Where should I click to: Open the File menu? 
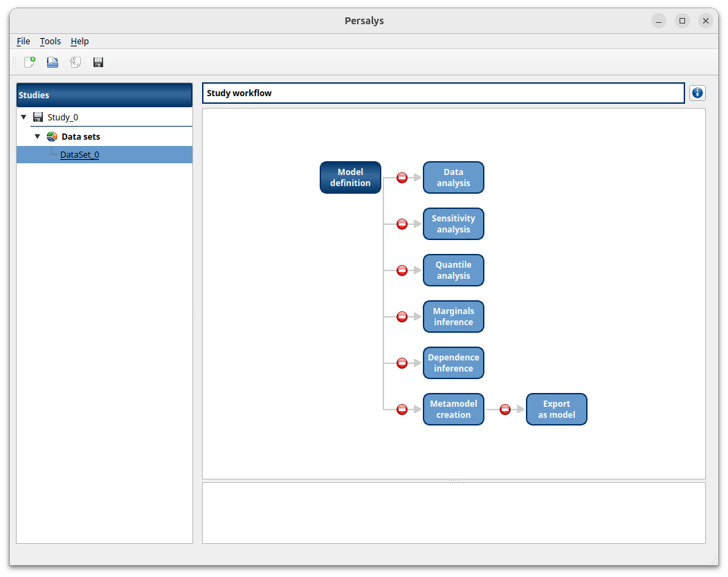pyautogui.click(x=24, y=42)
